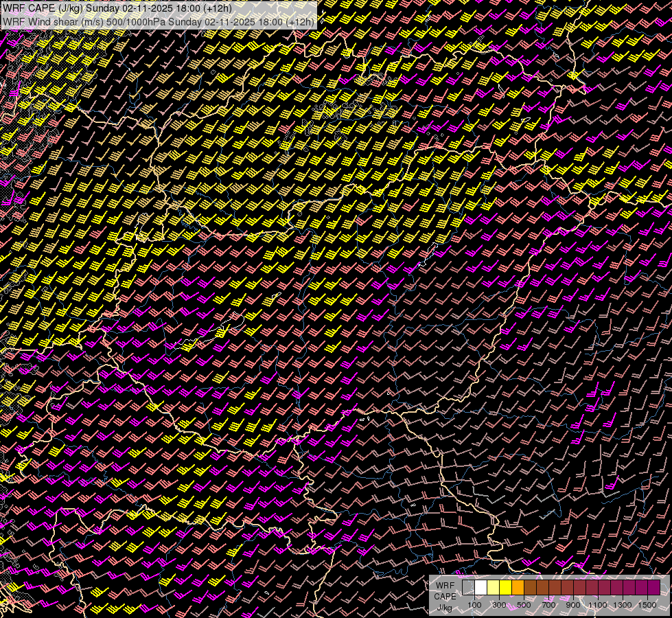672x618 pixels.
Task: Click the last purple legend swatch
Action: point(654,588)
